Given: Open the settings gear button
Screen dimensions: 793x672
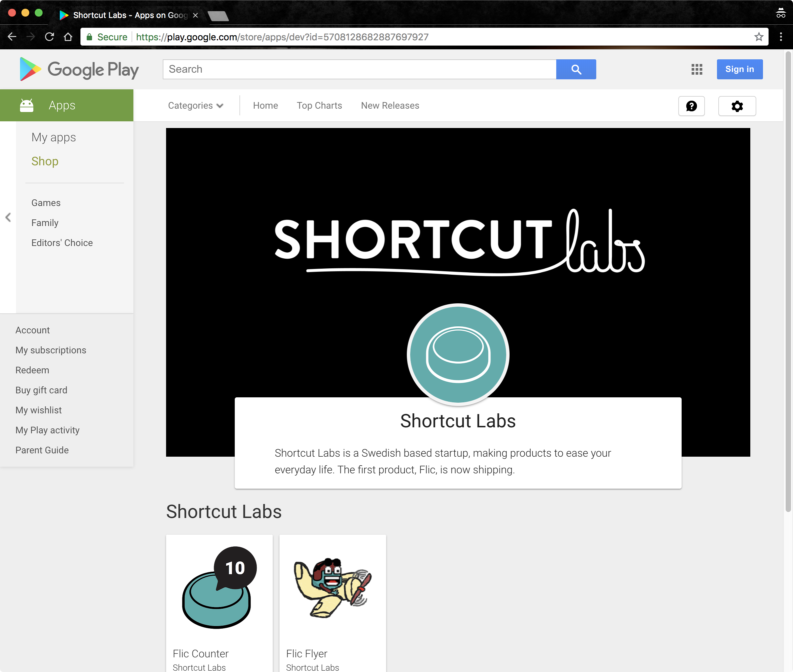Looking at the screenshot, I should 737,106.
